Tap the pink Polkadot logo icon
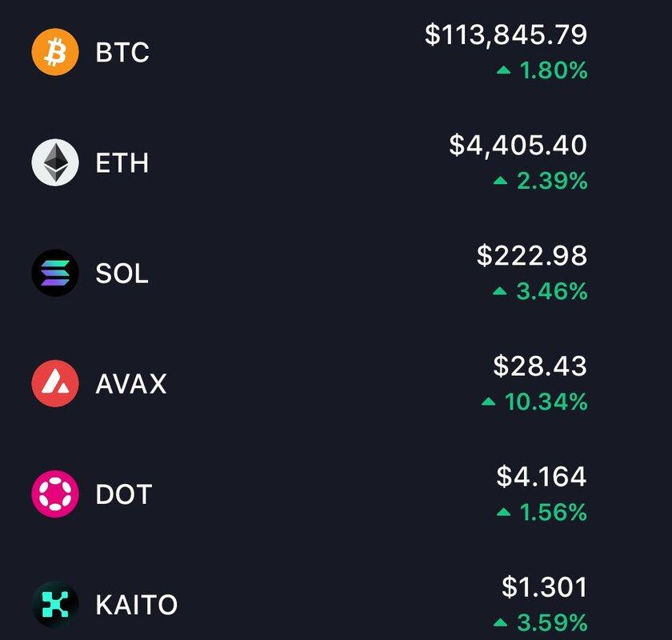The image size is (672, 640). click(x=55, y=494)
